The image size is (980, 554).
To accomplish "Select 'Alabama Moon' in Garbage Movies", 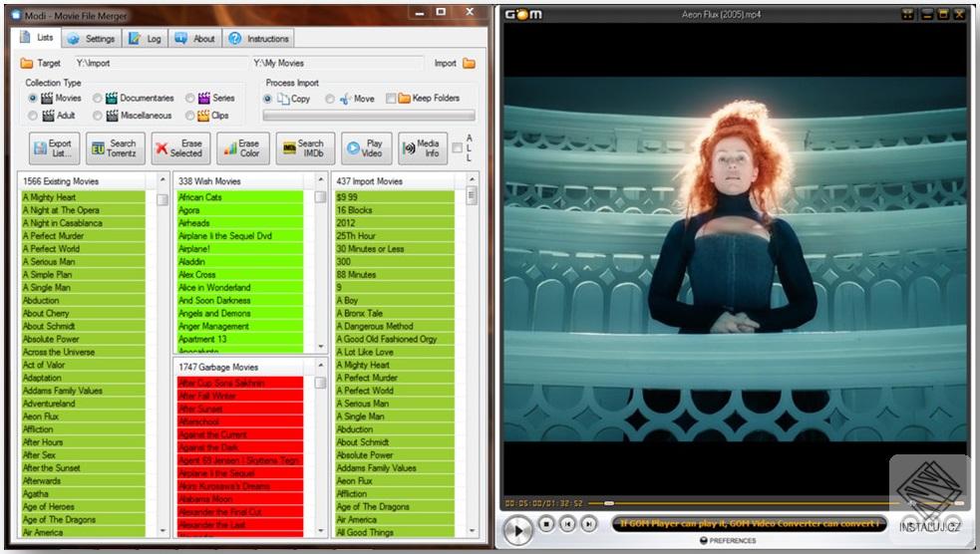I will 240,499.
